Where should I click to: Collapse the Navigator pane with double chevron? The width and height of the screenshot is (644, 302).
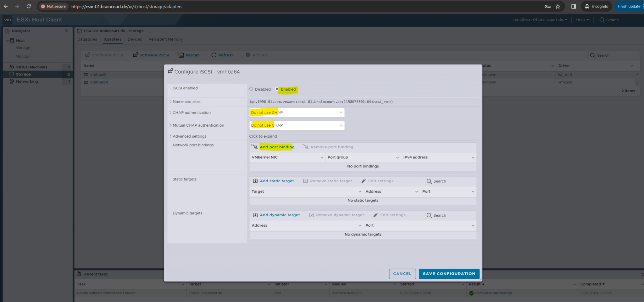point(67,31)
